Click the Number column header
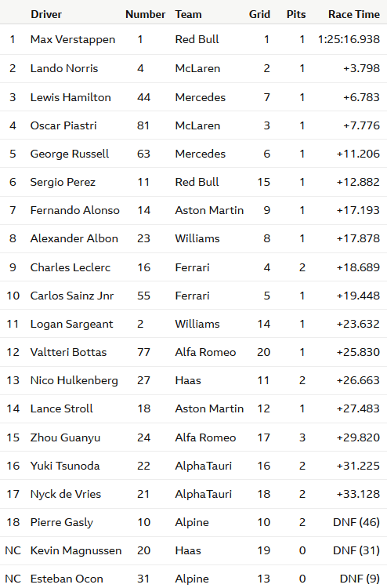Image resolution: width=387 pixels, height=588 pixels. 146,14
